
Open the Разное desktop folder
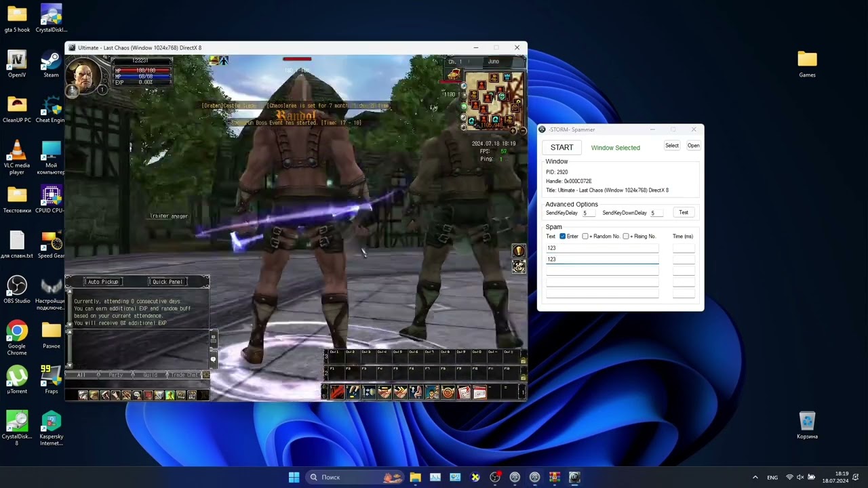[51, 335]
